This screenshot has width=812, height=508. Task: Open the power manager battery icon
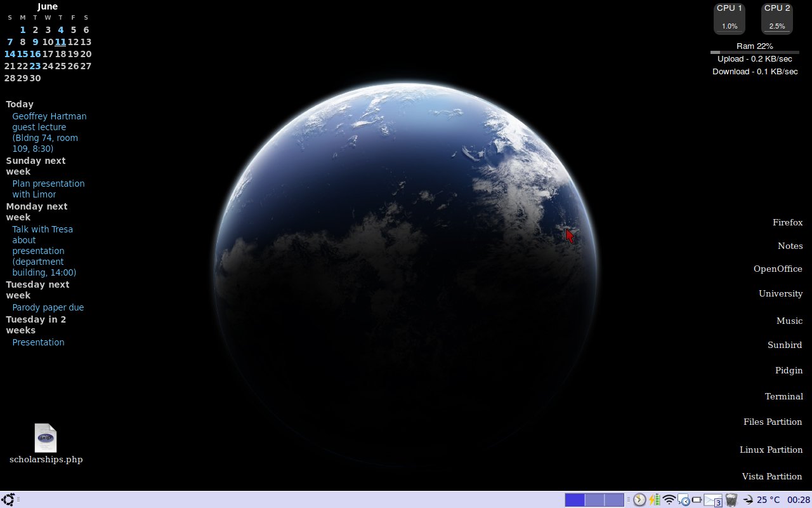654,500
